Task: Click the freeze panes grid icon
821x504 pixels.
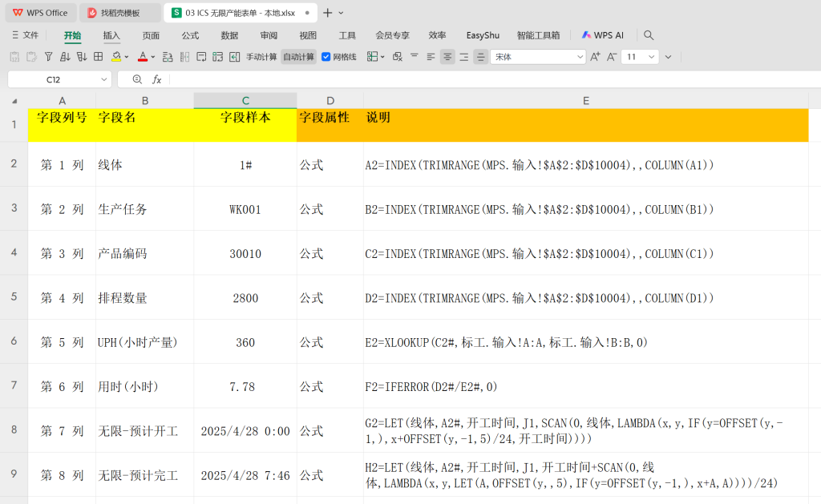Action: click(x=372, y=57)
